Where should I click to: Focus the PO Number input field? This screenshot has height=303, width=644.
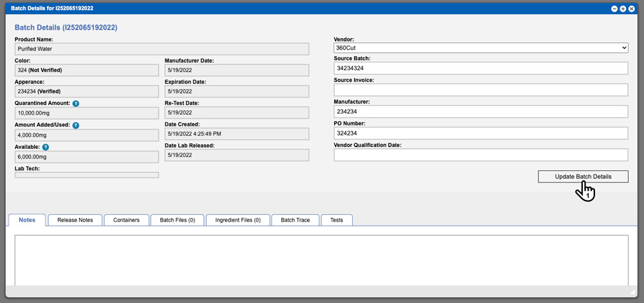pyautogui.click(x=481, y=133)
